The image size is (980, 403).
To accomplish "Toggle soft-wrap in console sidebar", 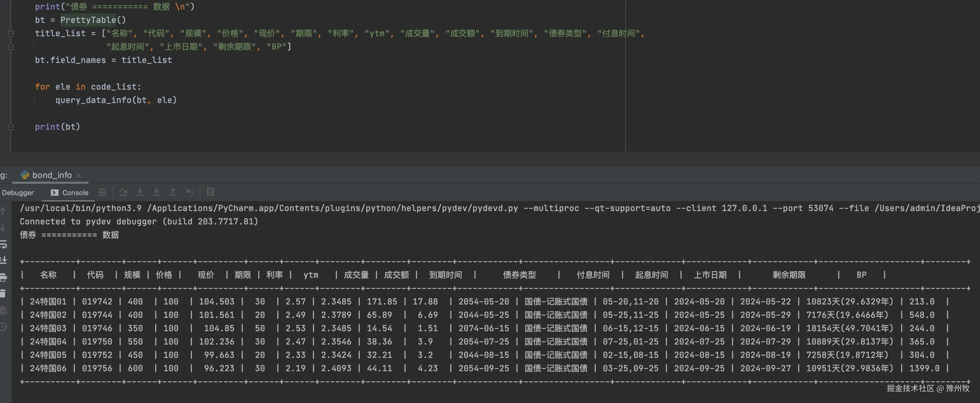I will click(3, 244).
